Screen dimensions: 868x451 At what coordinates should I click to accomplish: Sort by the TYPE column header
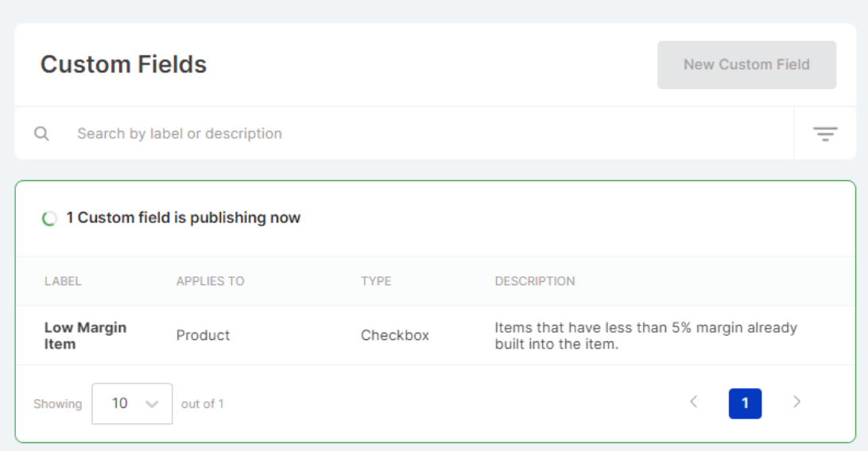click(376, 281)
